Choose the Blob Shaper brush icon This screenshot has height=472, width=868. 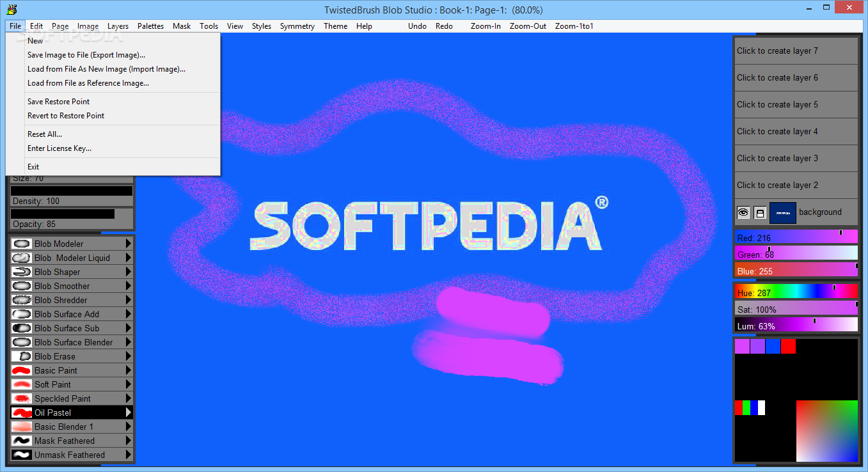point(22,272)
